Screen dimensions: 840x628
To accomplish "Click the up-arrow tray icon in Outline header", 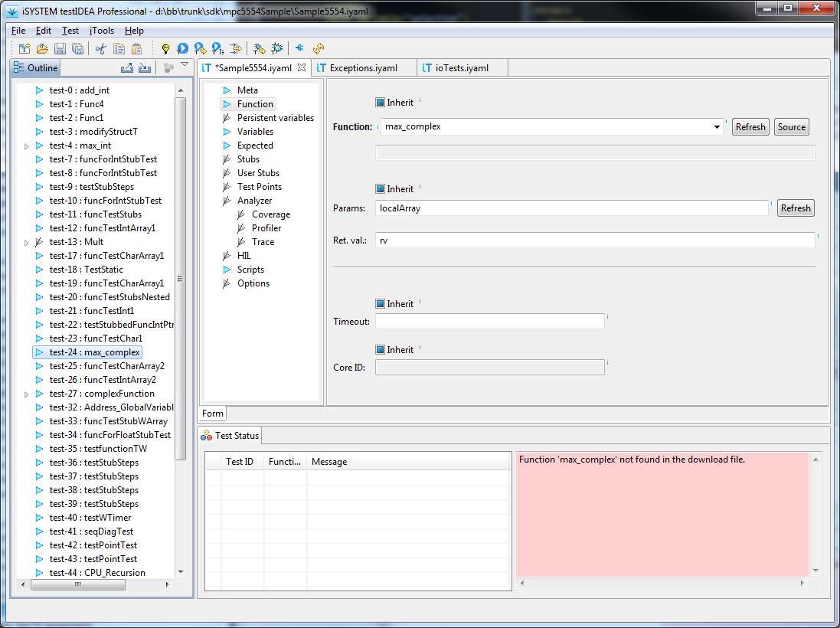I will click(127, 67).
